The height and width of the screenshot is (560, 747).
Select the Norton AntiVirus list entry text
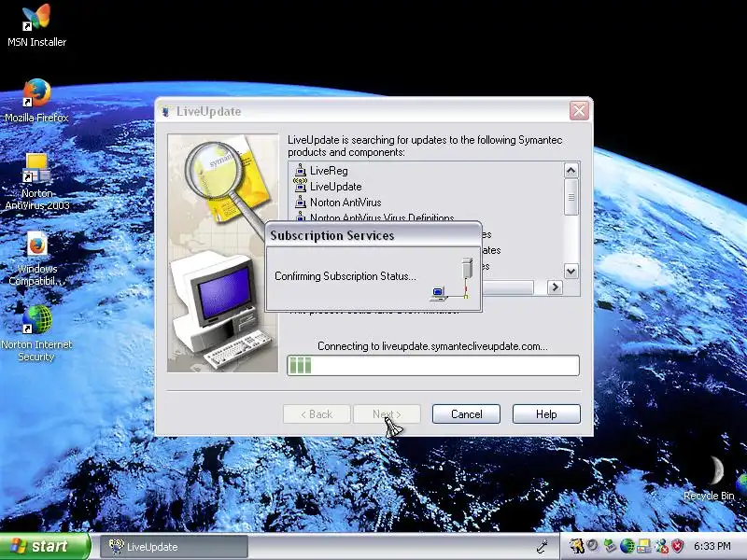tap(345, 203)
